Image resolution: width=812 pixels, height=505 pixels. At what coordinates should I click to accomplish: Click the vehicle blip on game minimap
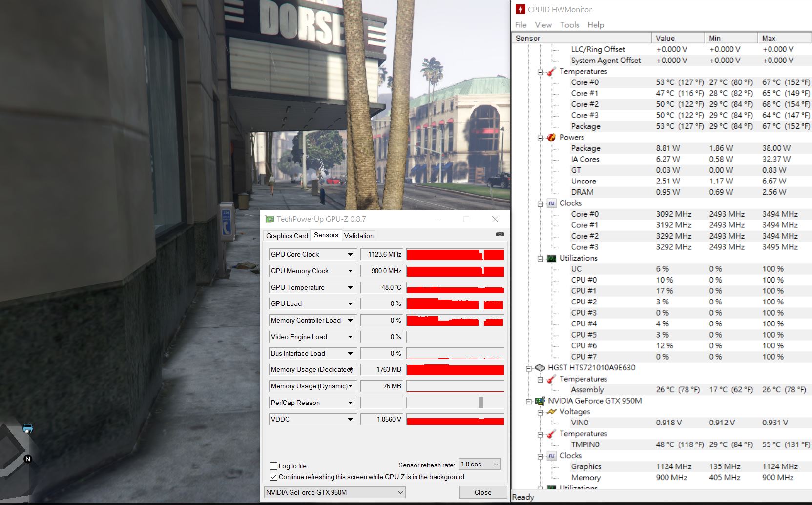28,428
